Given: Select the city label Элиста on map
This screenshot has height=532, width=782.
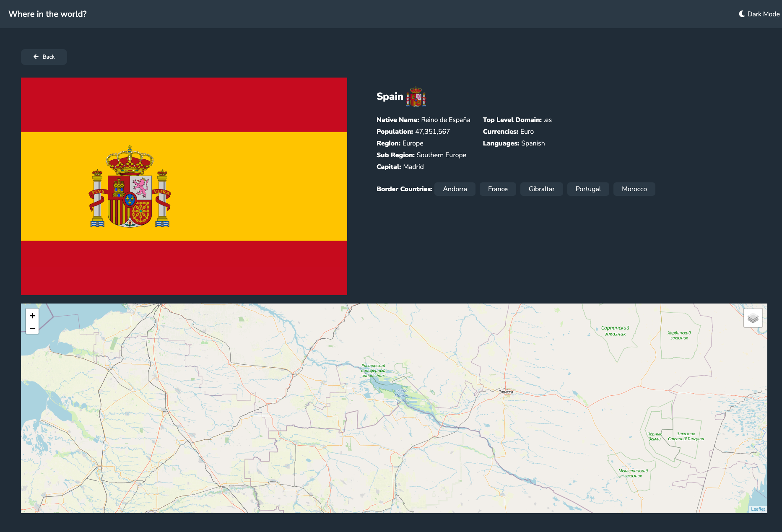Looking at the screenshot, I should point(506,392).
